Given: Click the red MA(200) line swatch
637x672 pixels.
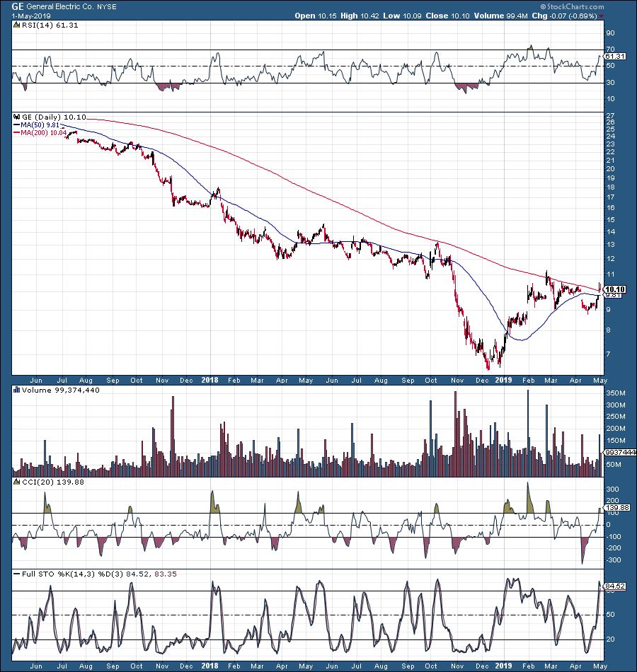Looking at the screenshot, I should pos(17,133).
